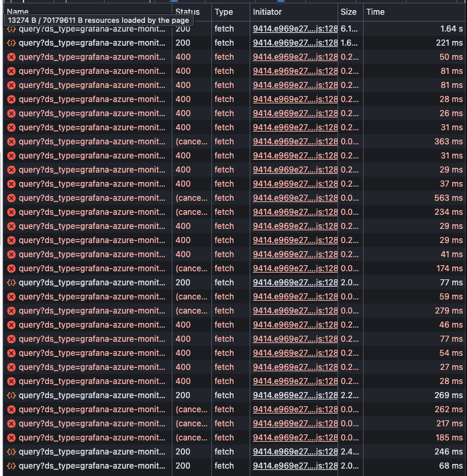Select the request name in the 37 ms row
The width and height of the screenshot is (467, 476).
tap(92, 184)
